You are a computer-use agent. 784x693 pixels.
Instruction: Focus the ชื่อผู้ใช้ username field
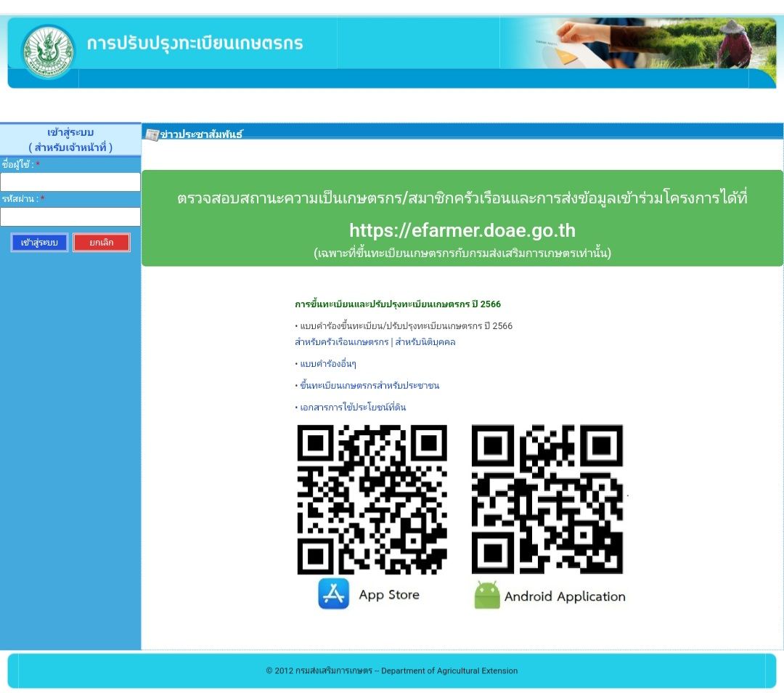[x=70, y=182]
